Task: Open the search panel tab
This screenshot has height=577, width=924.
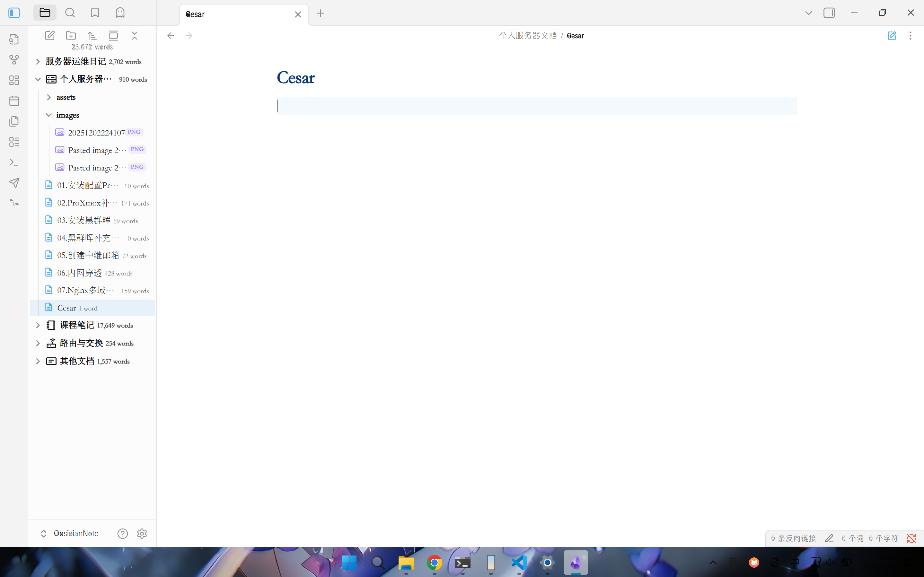Action: pos(70,13)
